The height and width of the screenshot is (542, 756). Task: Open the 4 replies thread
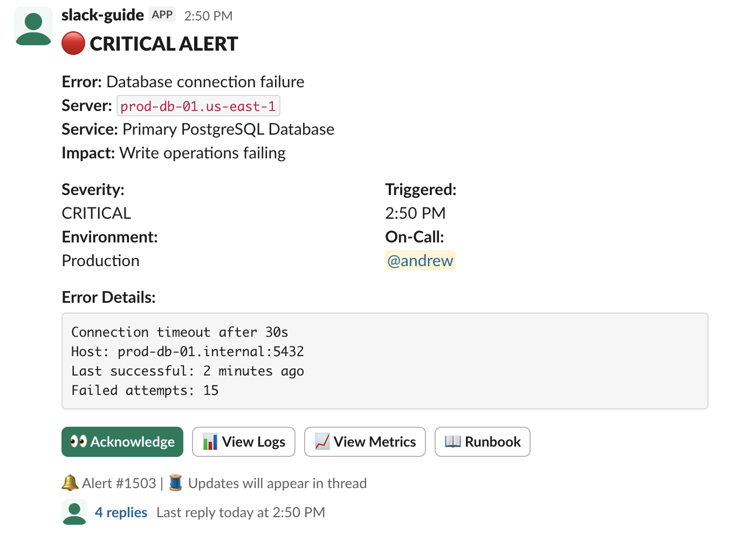[121, 512]
